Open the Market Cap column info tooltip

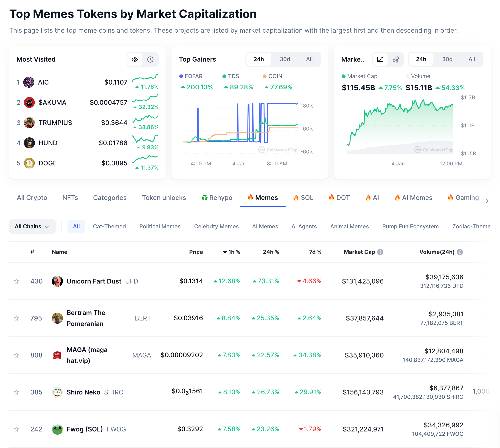[380, 252]
